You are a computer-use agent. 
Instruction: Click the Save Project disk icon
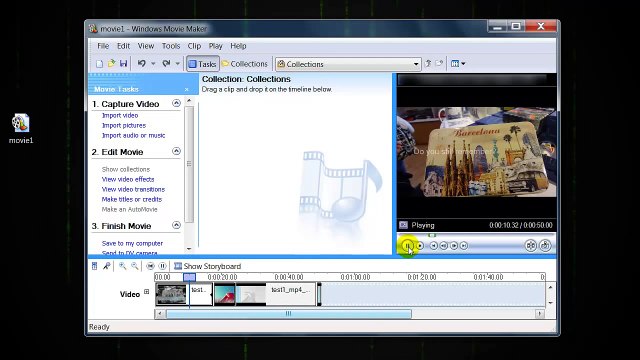pyautogui.click(x=123, y=64)
